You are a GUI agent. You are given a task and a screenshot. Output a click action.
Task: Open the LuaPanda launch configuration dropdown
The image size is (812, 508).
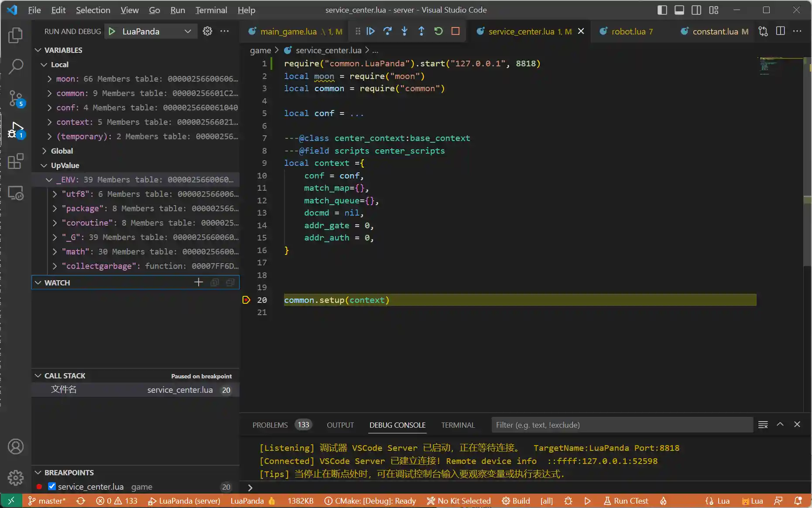click(x=188, y=31)
